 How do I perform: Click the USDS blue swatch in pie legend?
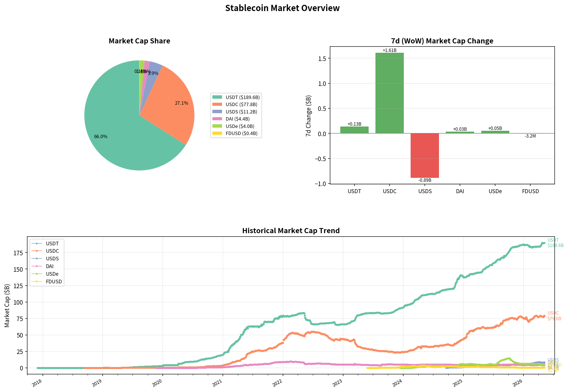coord(217,112)
